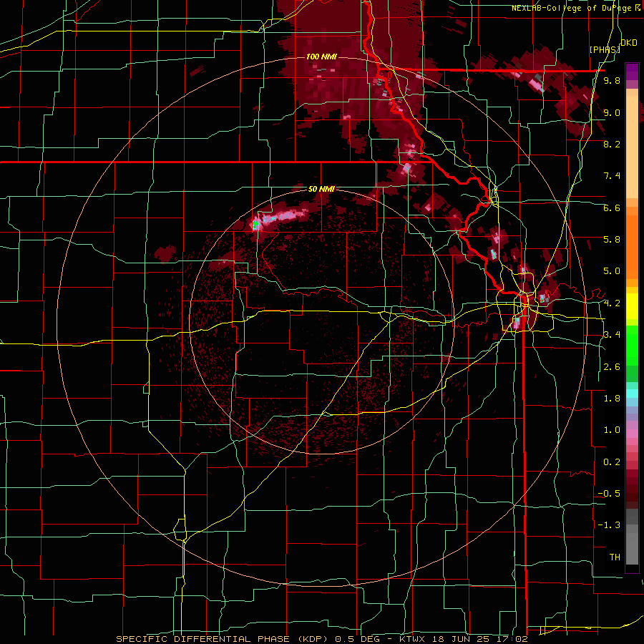This screenshot has height=644, width=644.
Task: Click the 3.4 value on color scale
Action: (x=612, y=335)
